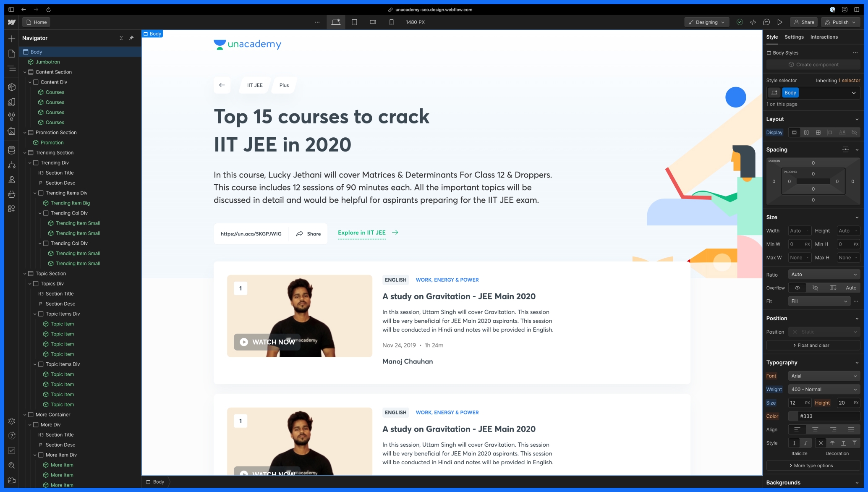This screenshot has height=492, width=868.
Task: Open the code export icon
Action: [x=753, y=22]
